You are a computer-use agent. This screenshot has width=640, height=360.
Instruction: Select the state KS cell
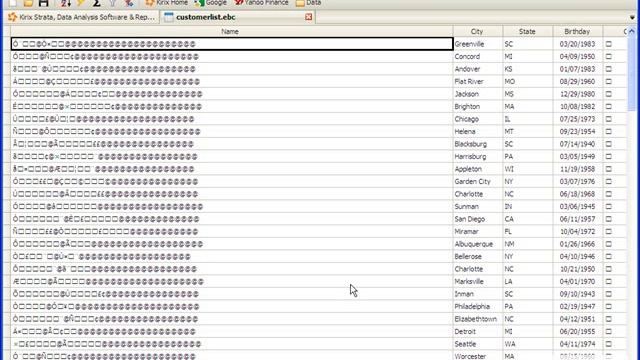(528, 69)
